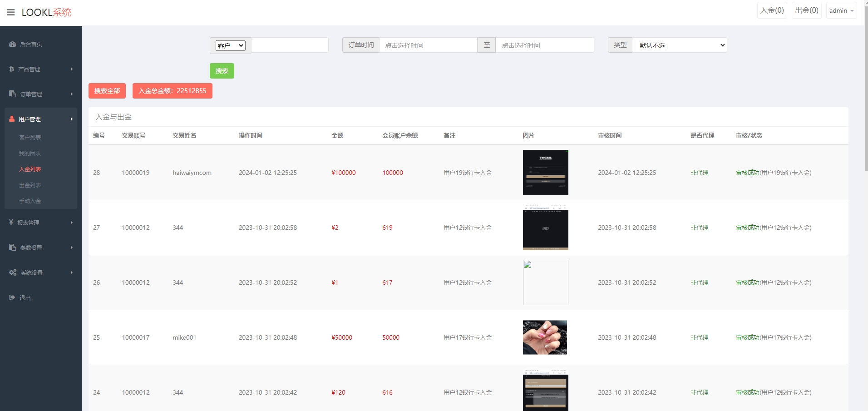Click the logout icon beside 退出
This screenshot has width=868, height=411.
pyautogui.click(x=12, y=297)
